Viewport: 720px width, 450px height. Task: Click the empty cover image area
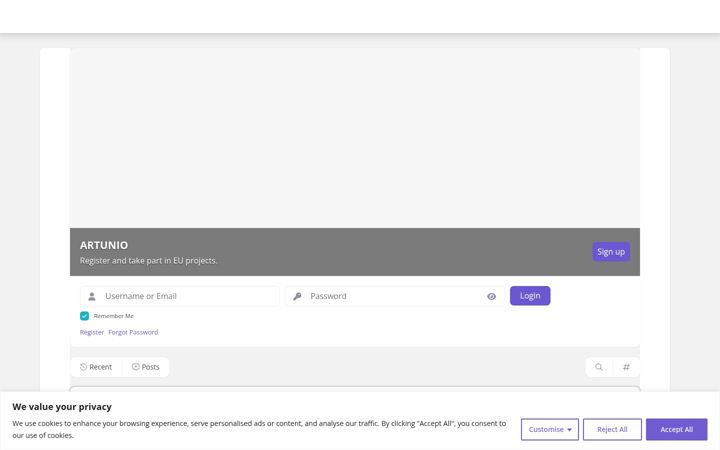(x=354, y=138)
